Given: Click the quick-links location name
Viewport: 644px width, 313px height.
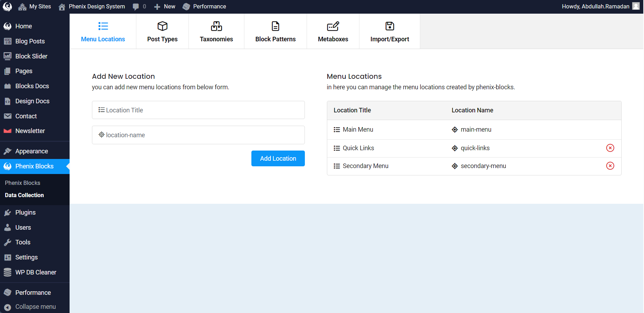Looking at the screenshot, I should click(x=475, y=148).
